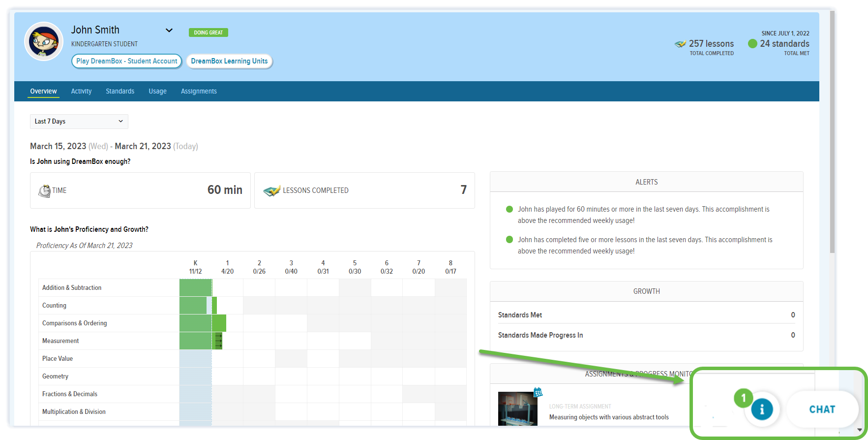Select the Counting row label
Screen dimensions: 868x440
[54, 306]
